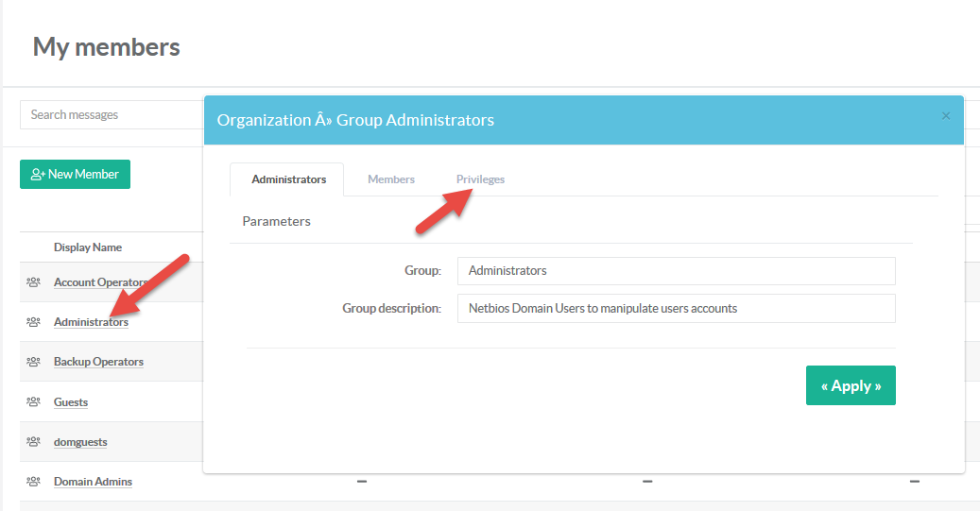The image size is (980, 511).
Task: Click the group icon beside Administrators
Action: point(33,322)
